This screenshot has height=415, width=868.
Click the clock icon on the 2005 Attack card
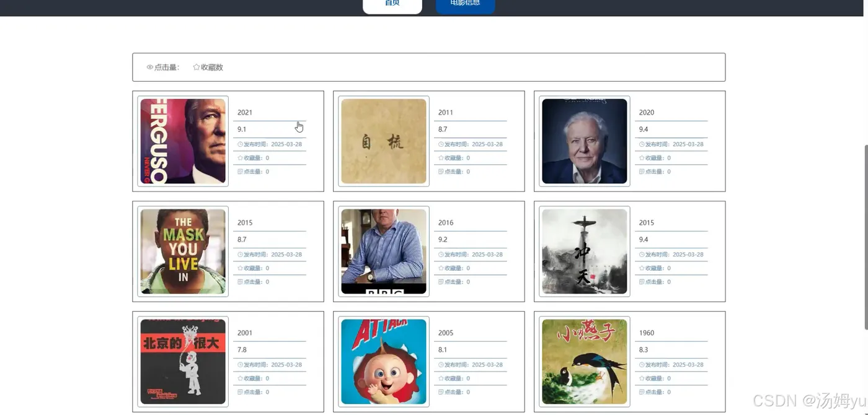point(441,365)
